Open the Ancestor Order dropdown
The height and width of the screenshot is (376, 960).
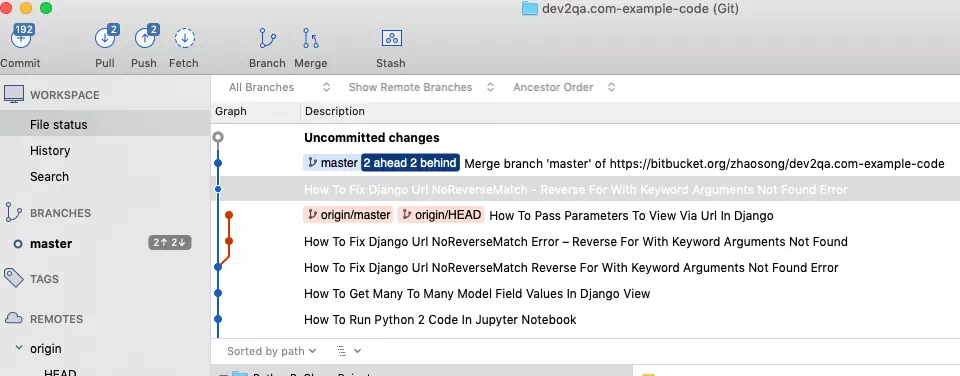click(x=564, y=88)
